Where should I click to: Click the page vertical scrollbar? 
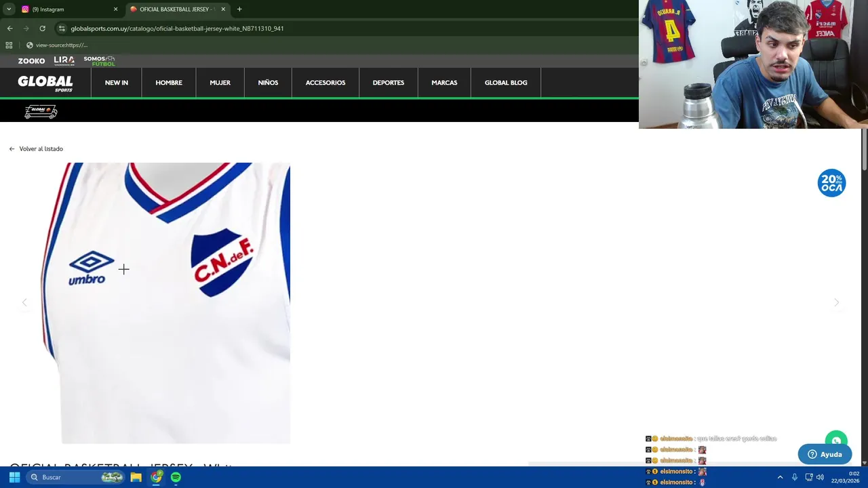(864, 149)
